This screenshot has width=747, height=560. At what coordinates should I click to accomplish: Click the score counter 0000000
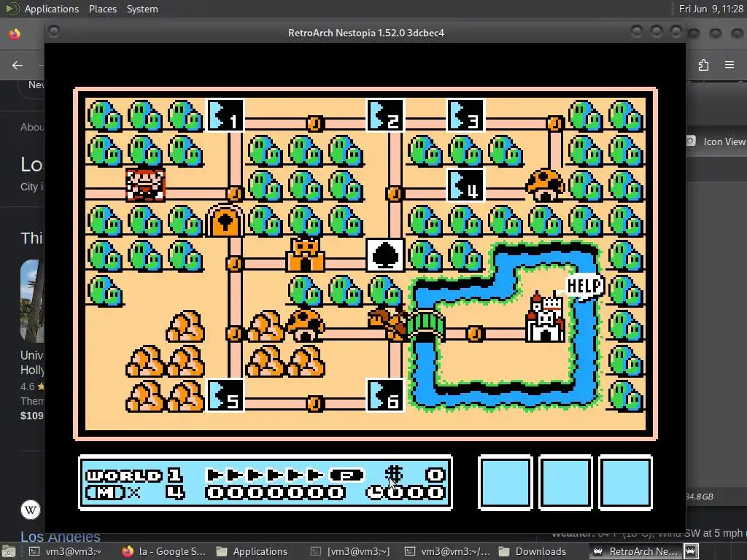tap(275, 492)
